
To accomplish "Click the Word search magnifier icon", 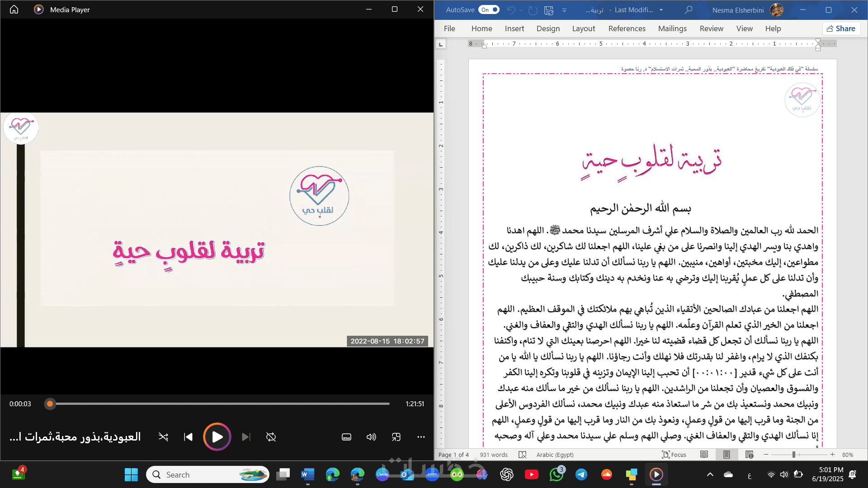I will pyautogui.click(x=689, y=9).
